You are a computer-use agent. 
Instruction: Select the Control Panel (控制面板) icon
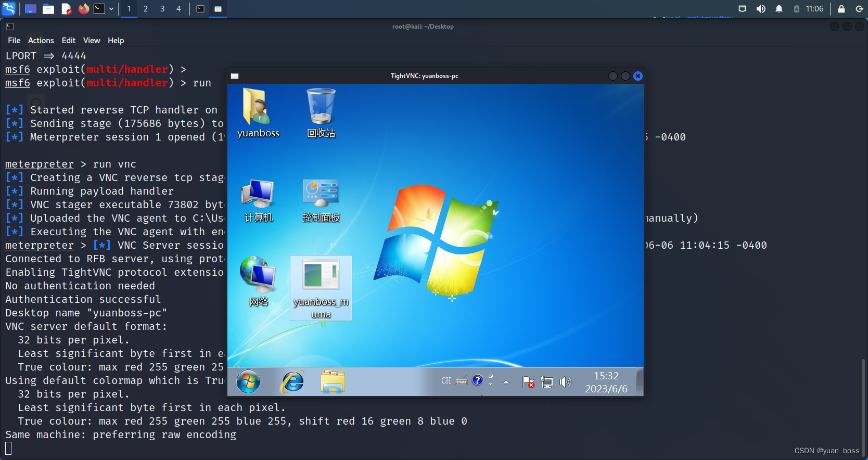[321, 201]
